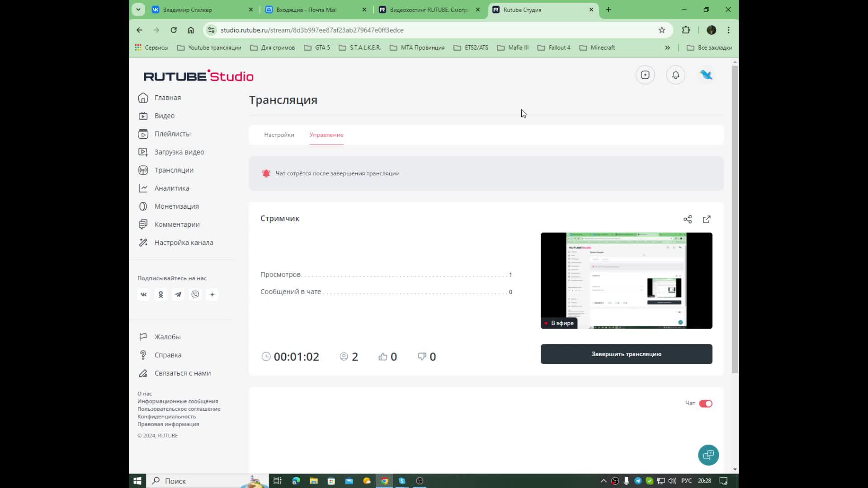The width and height of the screenshot is (868, 488).
Task: Open the Трансляции section
Action: coord(166,170)
